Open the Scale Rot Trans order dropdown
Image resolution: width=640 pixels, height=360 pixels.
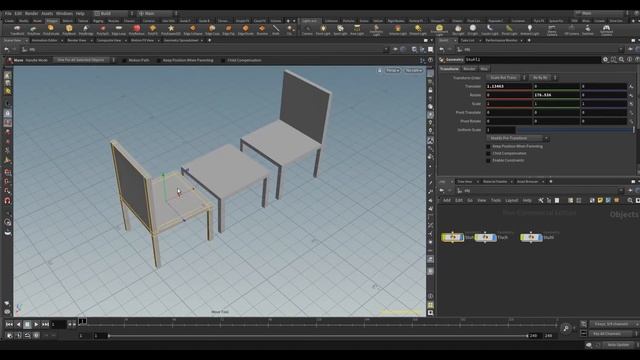coord(506,78)
